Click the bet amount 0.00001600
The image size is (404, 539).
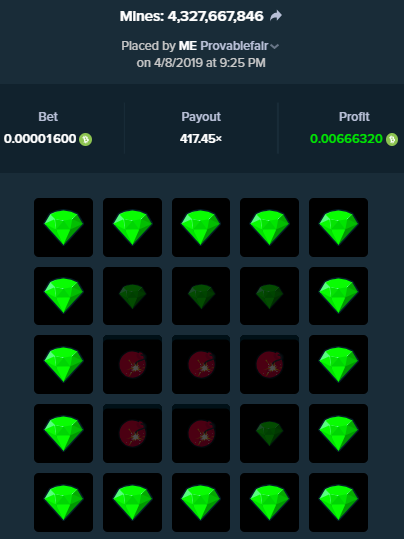coord(40,139)
